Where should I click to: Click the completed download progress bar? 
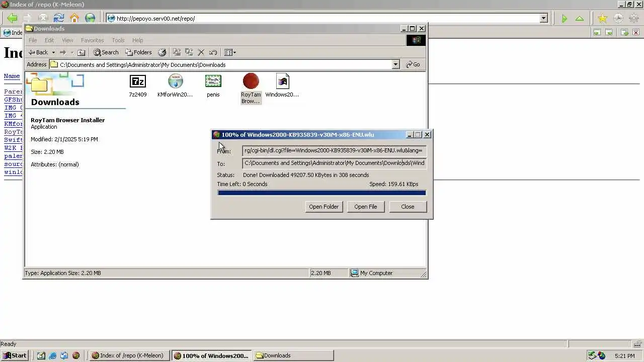click(321, 193)
